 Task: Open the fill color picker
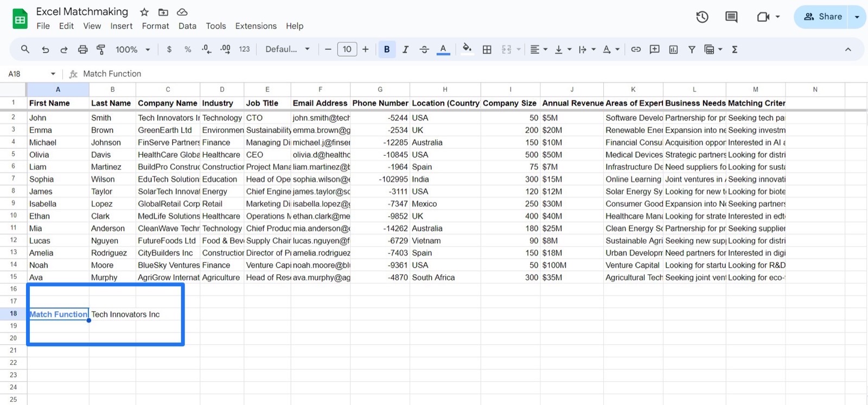467,49
